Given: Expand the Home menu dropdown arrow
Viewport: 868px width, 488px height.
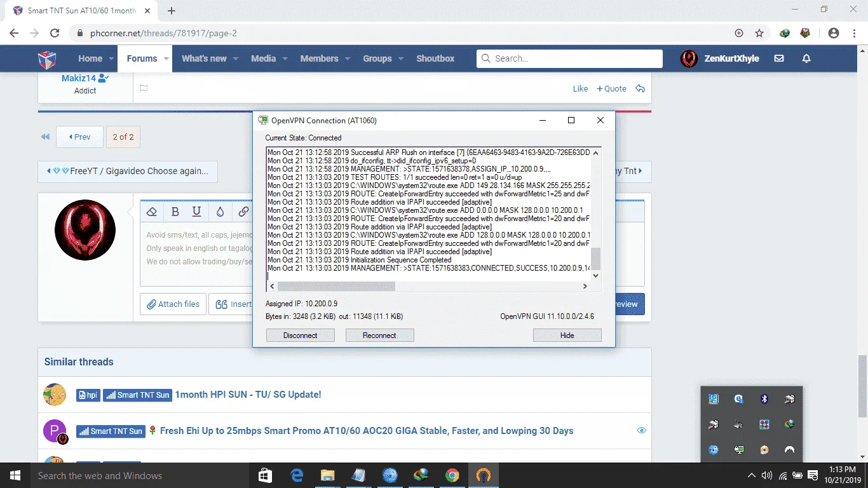Looking at the screenshot, I should [111, 58].
